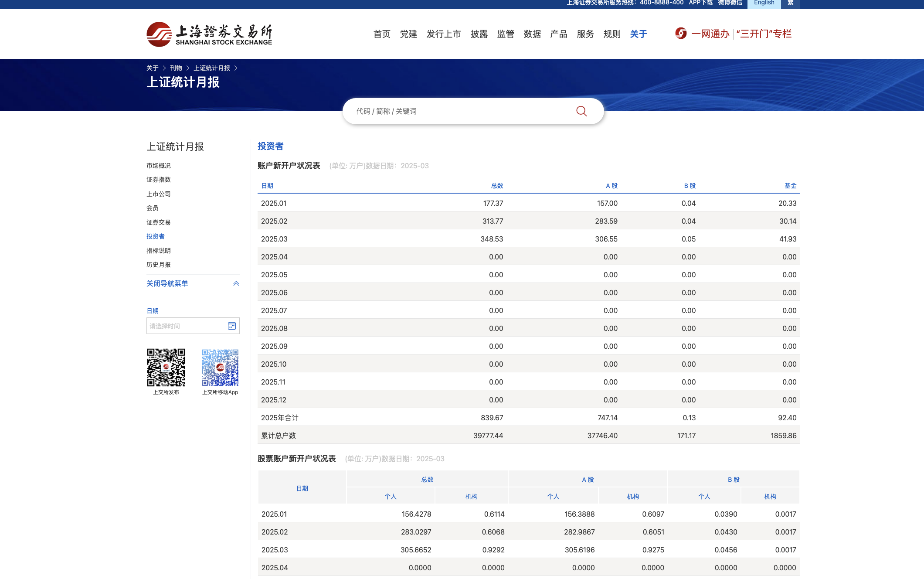Switch language to English
The width and height of the screenshot is (924, 579).
click(x=764, y=3)
